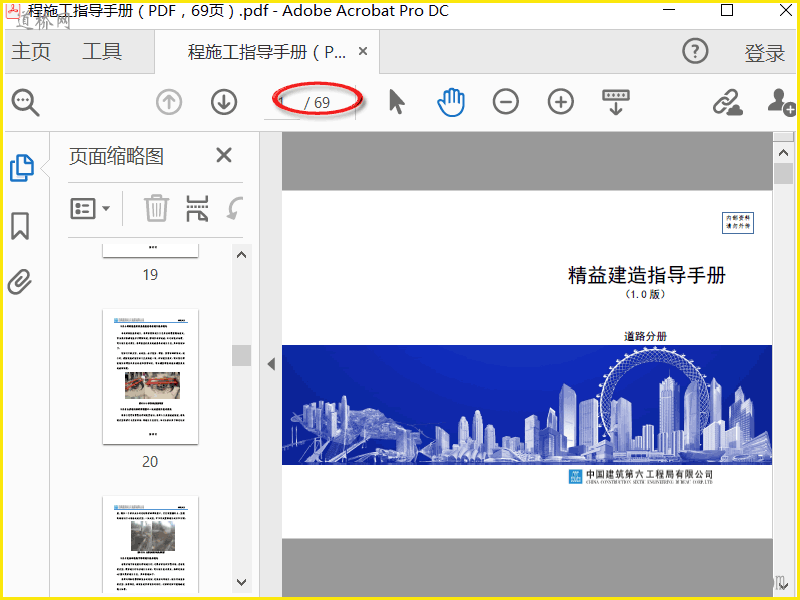Click the page label 20 text

click(150, 461)
